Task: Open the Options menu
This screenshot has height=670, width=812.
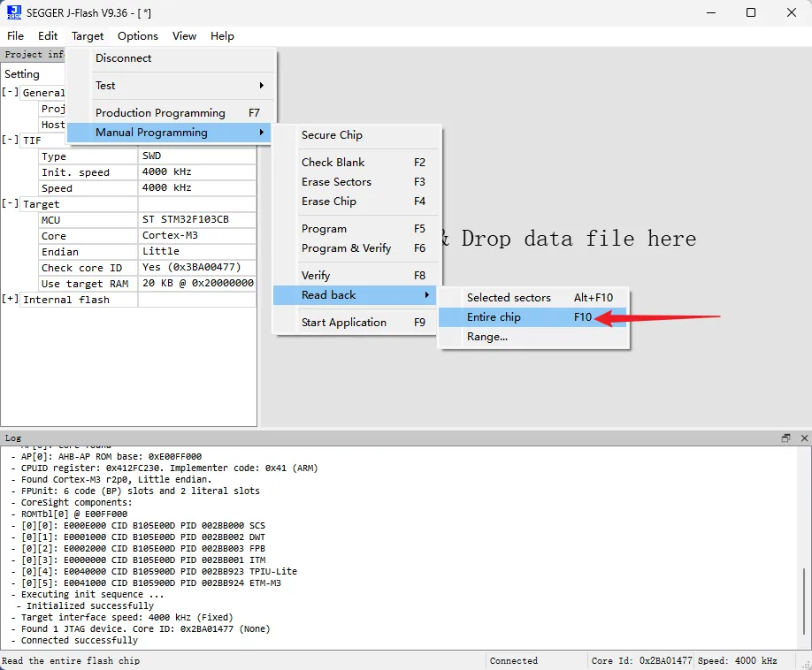Action: (x=138, y=35)
